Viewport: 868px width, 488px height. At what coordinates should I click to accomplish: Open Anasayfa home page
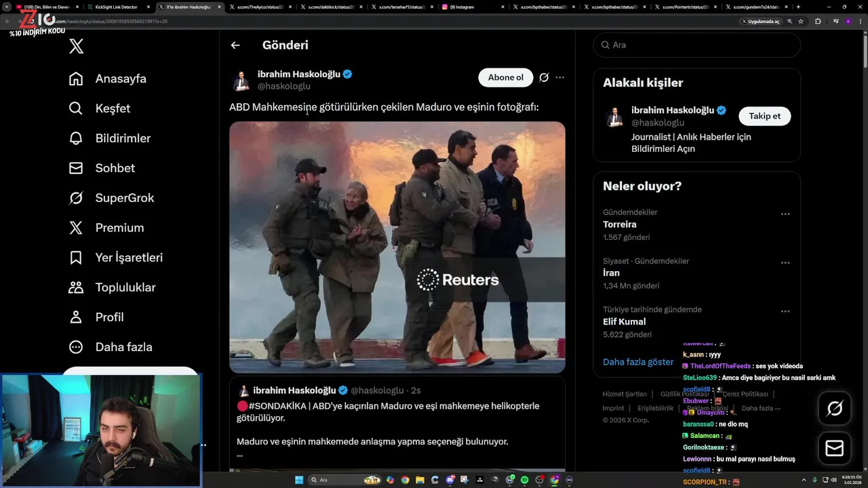pos(108,79)
